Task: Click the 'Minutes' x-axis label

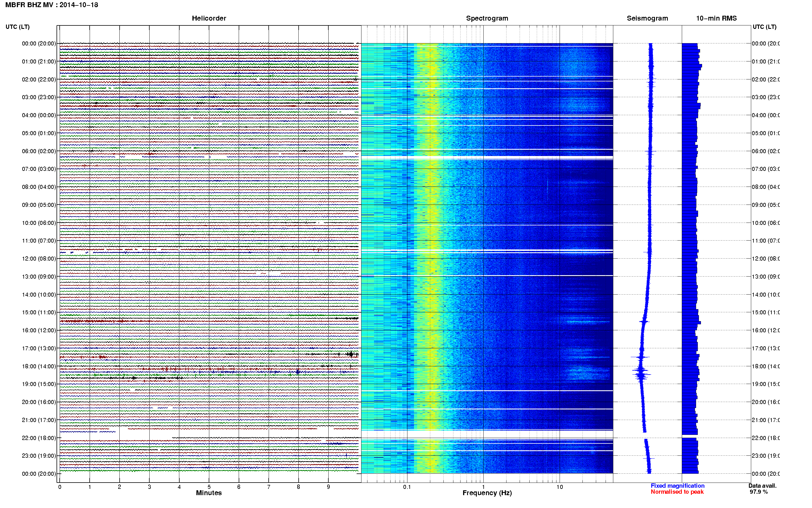Action: [x=209, y=493]
